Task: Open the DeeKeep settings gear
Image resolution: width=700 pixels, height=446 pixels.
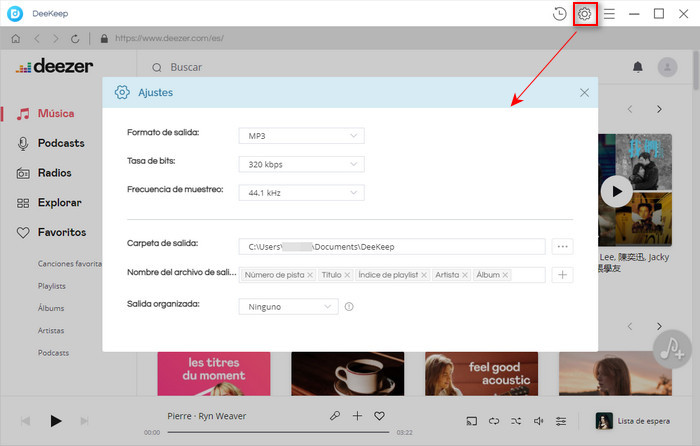Action: [584, 14]
